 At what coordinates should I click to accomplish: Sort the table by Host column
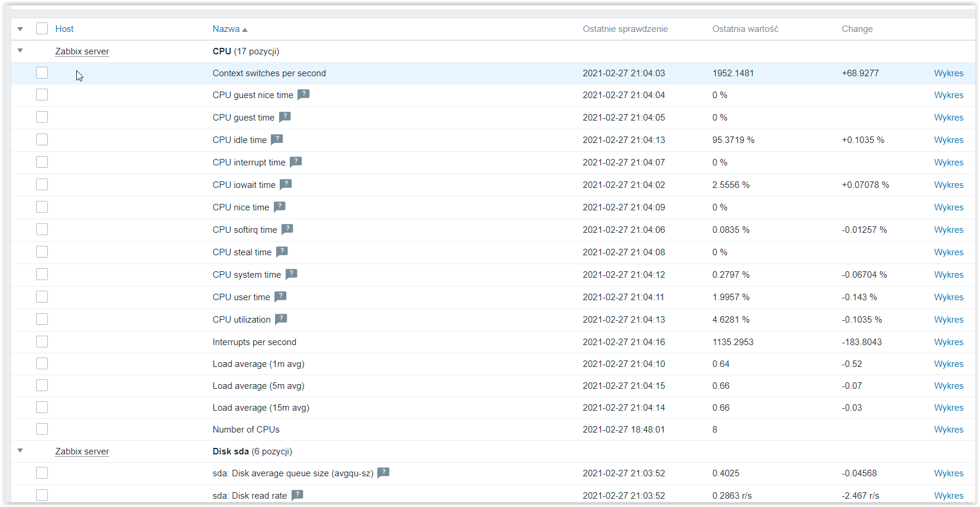point(64,29)
